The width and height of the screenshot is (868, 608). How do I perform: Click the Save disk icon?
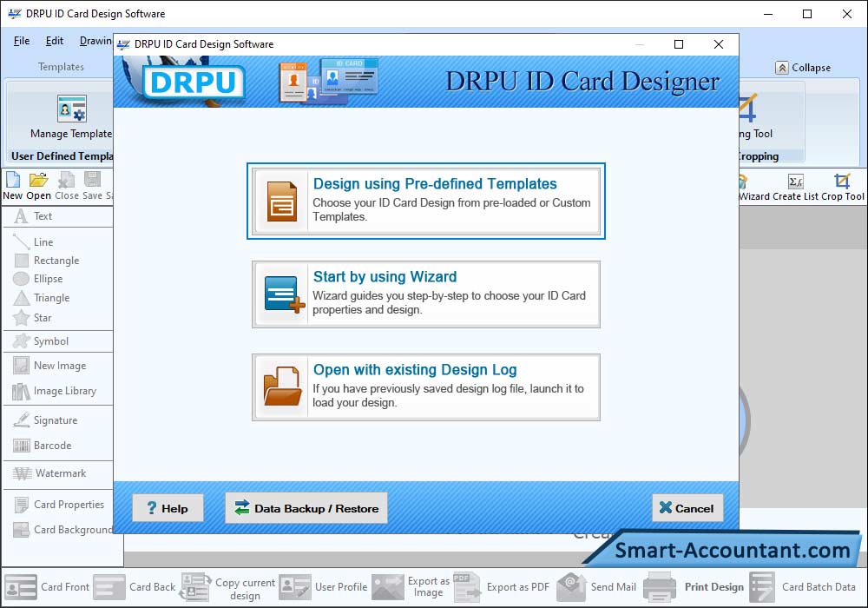(93, 180)
